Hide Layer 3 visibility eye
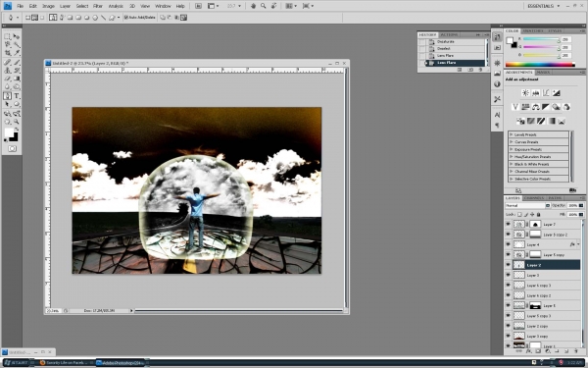The height and width of the screenshot is (368, 588). tap(508, 275)
